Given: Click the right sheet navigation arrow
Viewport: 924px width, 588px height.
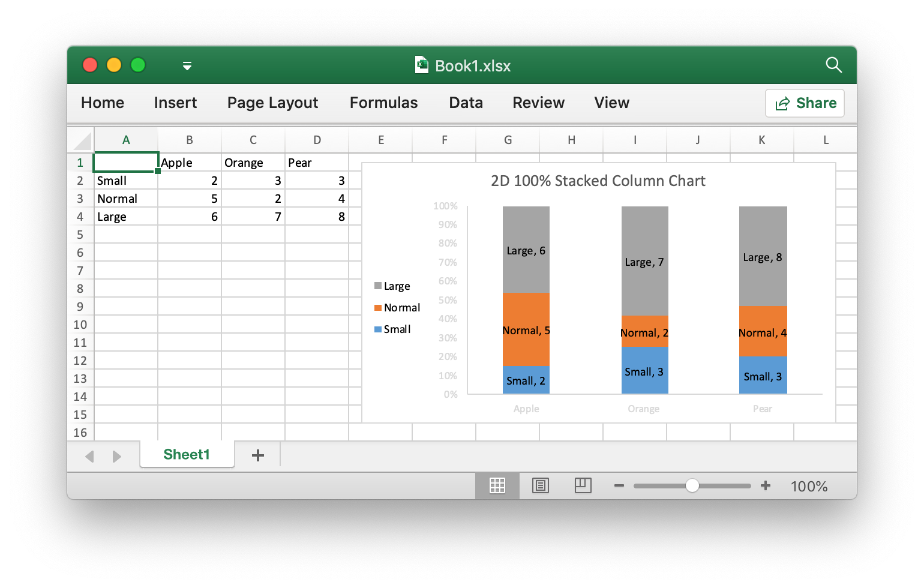Looking at the screenshot, I should click(118, 456).
